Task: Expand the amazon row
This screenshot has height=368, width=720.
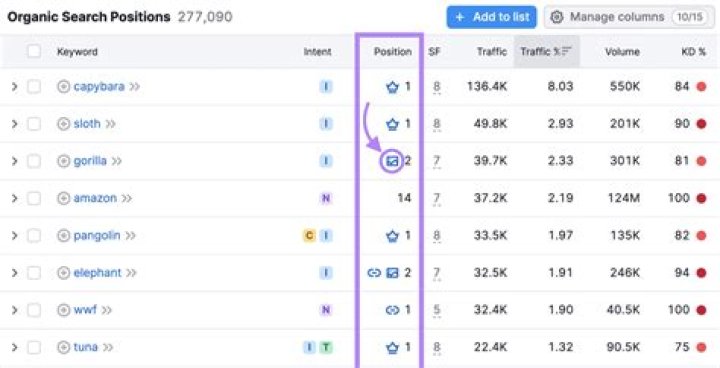Action: tap(14, 198)
